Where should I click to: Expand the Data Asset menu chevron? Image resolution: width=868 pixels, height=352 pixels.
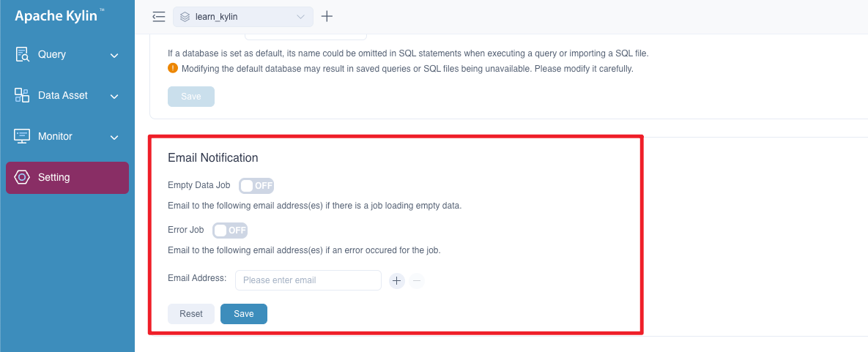114,97
